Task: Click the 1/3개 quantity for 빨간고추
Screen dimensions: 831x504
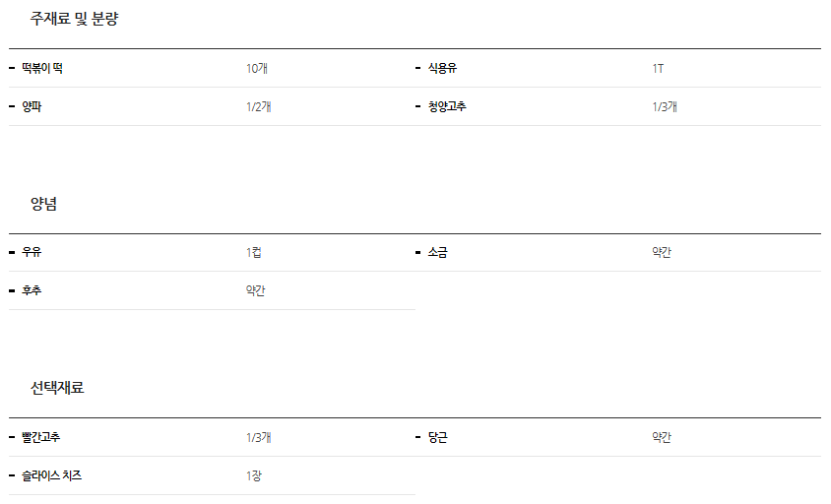Action: pos(258,437)
